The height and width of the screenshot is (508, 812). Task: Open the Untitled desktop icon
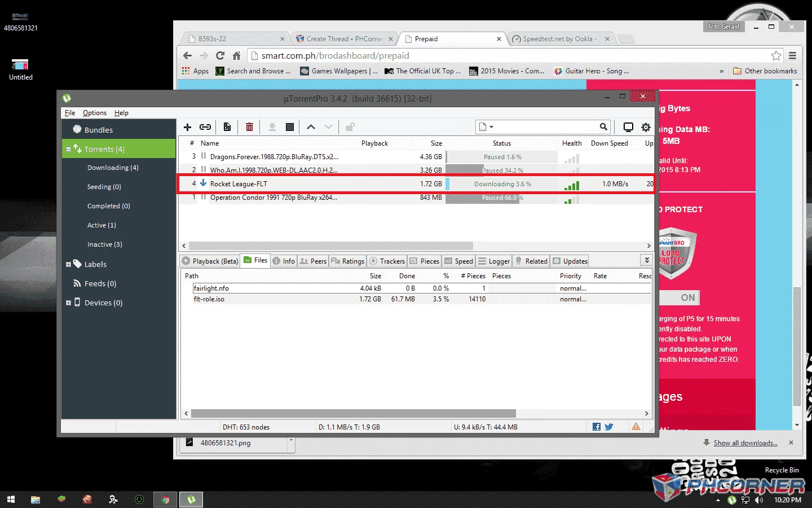(20, 70)
